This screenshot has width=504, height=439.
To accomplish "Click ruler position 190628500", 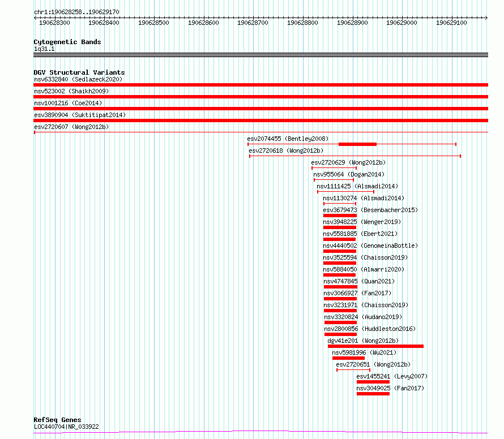I will 153,23.
